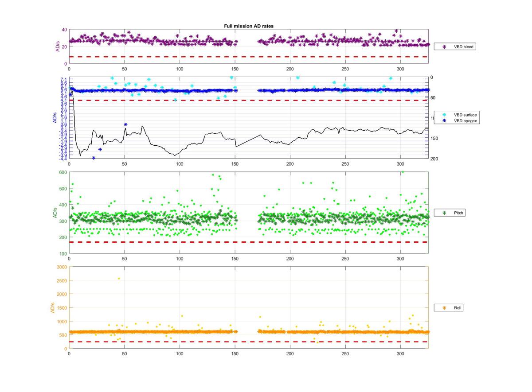Click the red dashed threshold in Roll plot

[x=248, y=342]
